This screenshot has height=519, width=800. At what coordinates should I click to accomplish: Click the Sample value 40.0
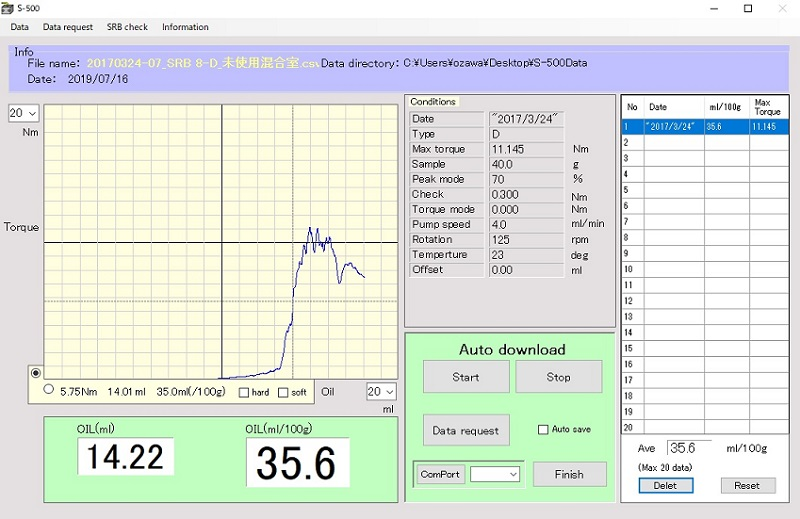click(x=526, y=164)
